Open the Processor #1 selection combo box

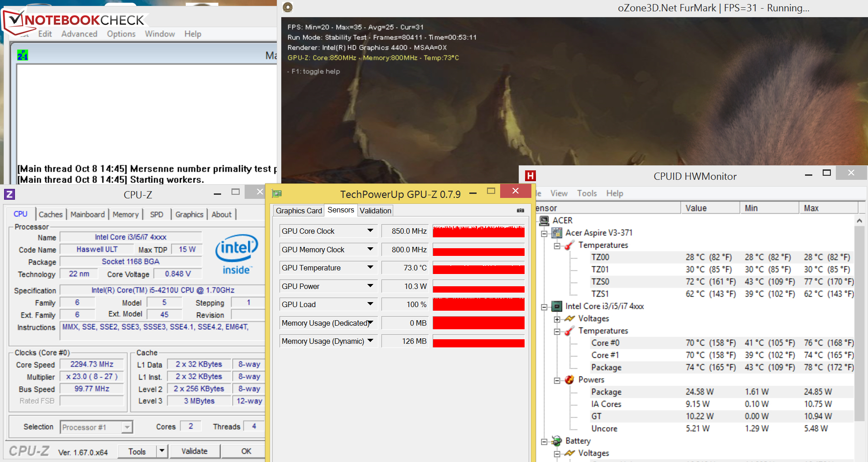tap(96, 427)
